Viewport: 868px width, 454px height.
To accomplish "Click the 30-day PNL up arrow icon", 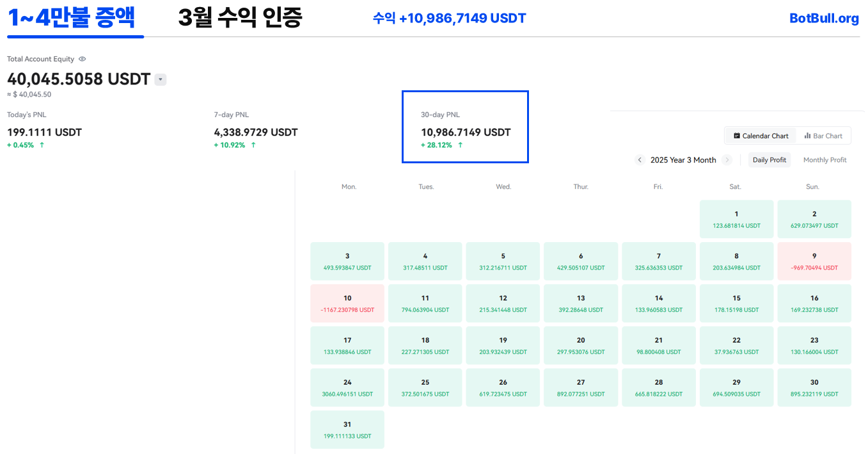I will (460, 145).
